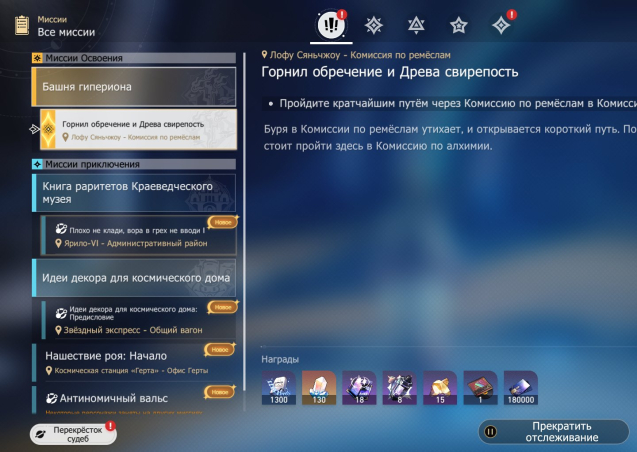Click the 130 reward item icon
Image resolution: width=637 pixels, height=452 pixels.
320,388
